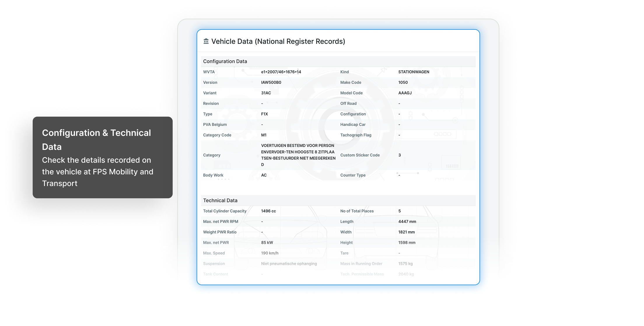This screenshot has height=326, width=644.
Task: Click the WVTA value e1*2007/46*1676*14
Action: 281,72
